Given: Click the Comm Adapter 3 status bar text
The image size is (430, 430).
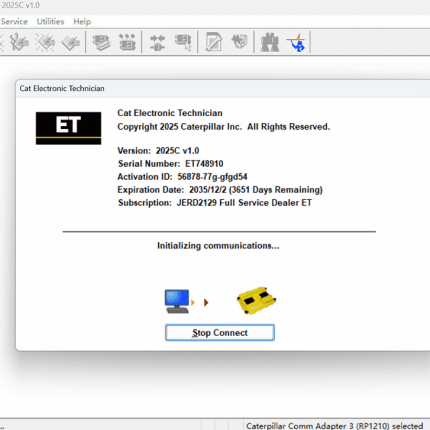Looking at the screenshot, I should tap(335, 426).
